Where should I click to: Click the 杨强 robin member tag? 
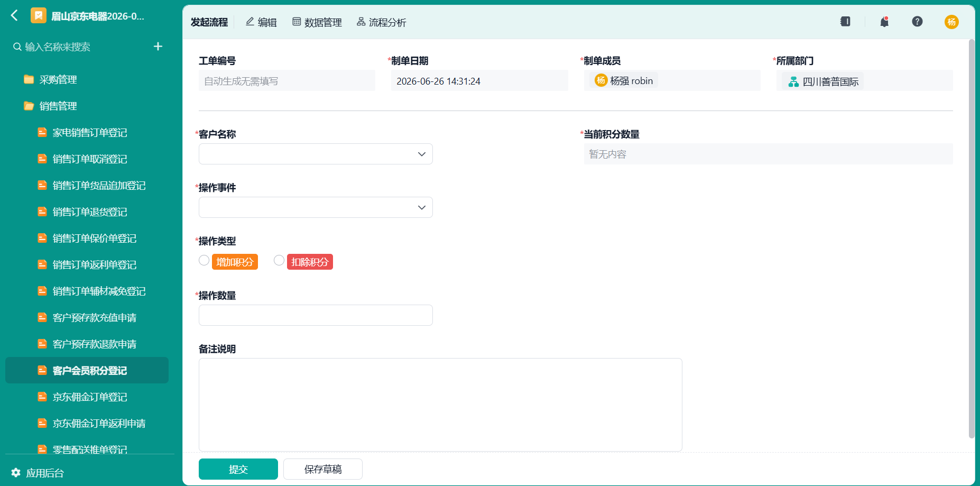(x=624, y=80)
